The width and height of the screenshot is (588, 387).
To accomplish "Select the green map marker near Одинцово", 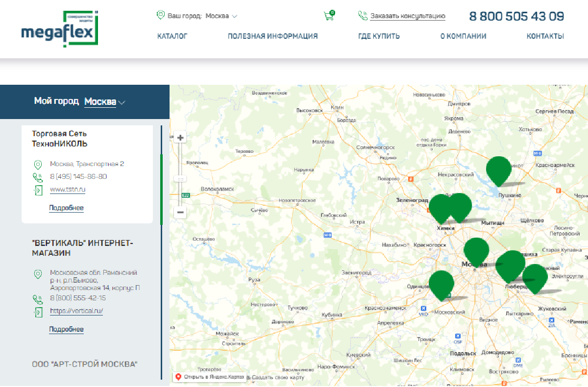I will pos(441,285).
